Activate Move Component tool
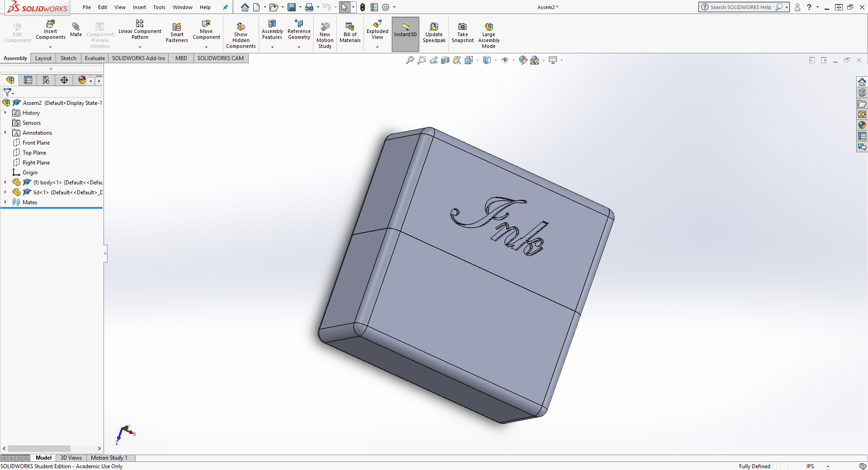This screenshot has width=868, height=470. (x=206, y=30)
